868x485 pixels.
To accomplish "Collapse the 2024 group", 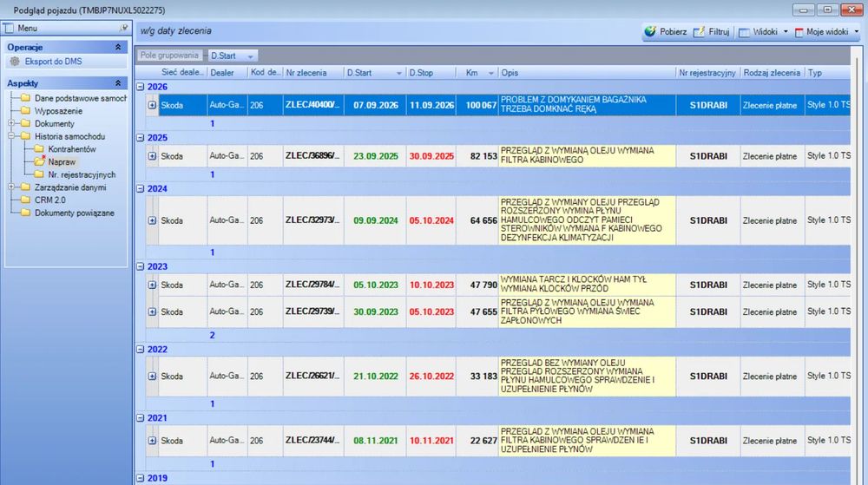I will pyautogui.click(x=141, y=188).
